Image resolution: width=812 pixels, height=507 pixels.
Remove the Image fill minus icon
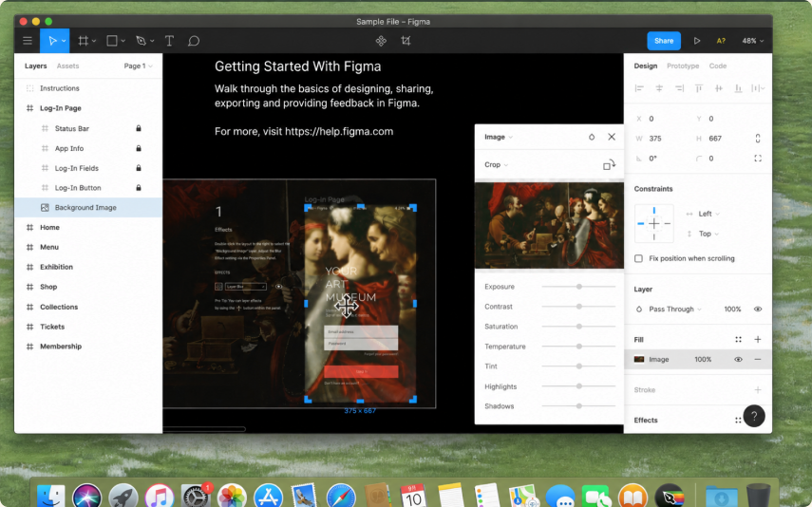click(x=758, y=360)
